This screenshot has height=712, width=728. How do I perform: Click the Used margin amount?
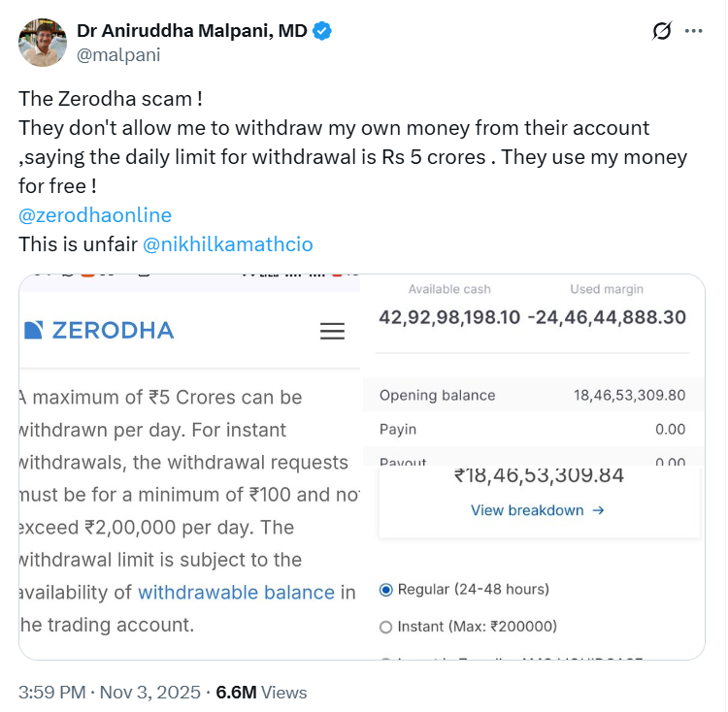pyautogui.click(x=607, y=317)
